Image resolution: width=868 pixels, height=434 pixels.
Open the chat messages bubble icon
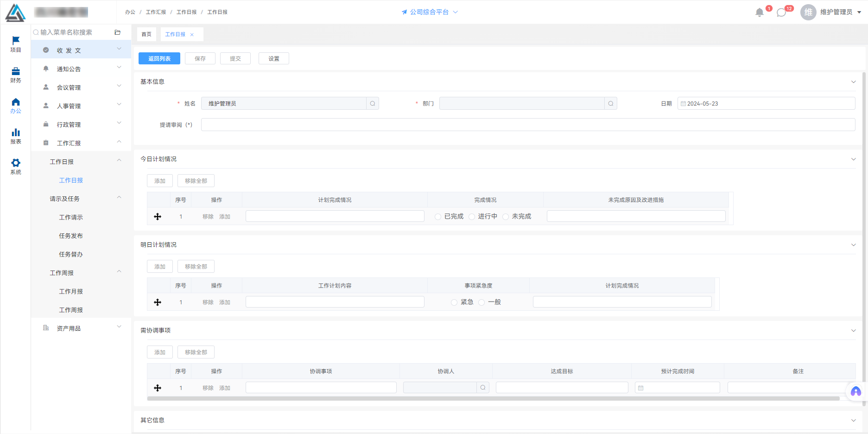781,13
